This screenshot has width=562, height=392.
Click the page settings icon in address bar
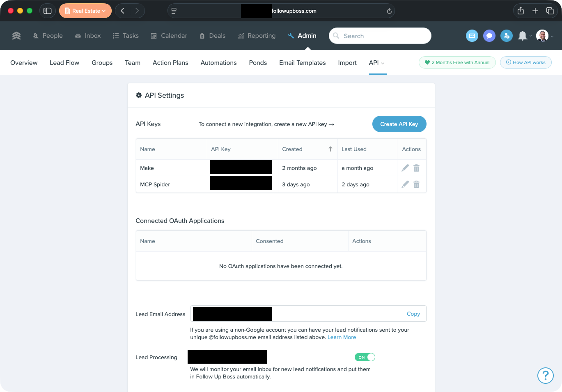(174, 11)
